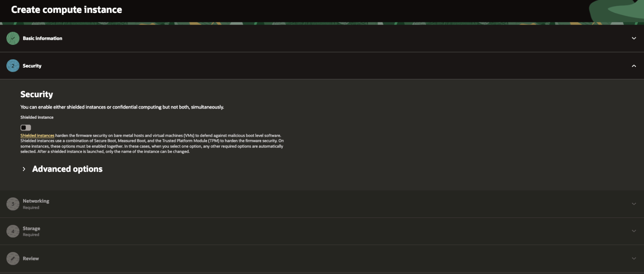Click the 'Required' text under Storage
The height and width of the screenshot is (274, 644).
[x=31, y=235]
